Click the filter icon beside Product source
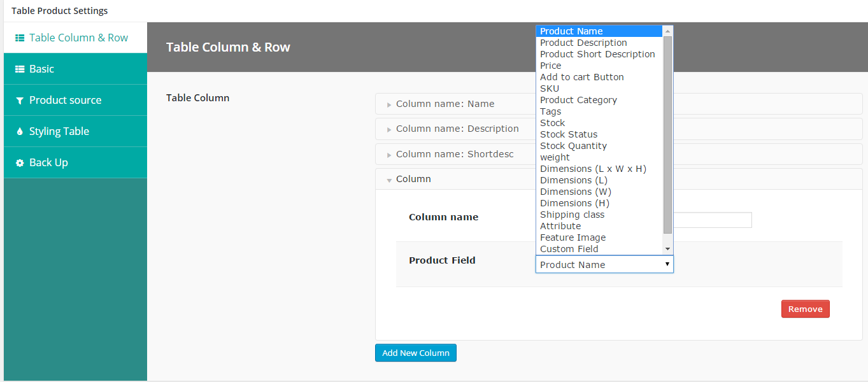868x382 pixels. (x=20, y=101)
